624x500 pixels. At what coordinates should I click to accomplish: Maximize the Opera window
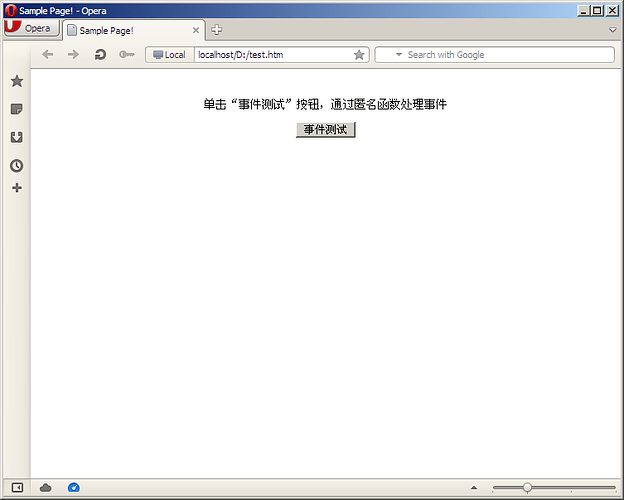coord(597,11)
